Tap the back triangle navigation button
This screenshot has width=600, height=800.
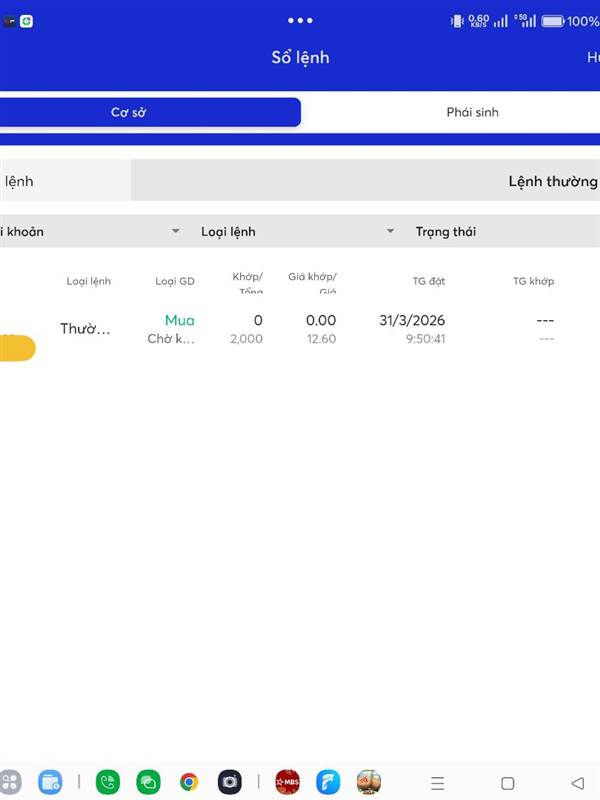tap(578, 783)
